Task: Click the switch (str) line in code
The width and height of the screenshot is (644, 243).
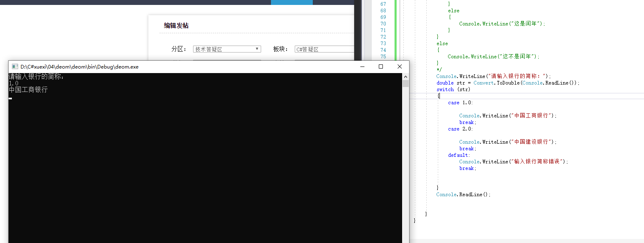Action: click(x=453, y=89)
